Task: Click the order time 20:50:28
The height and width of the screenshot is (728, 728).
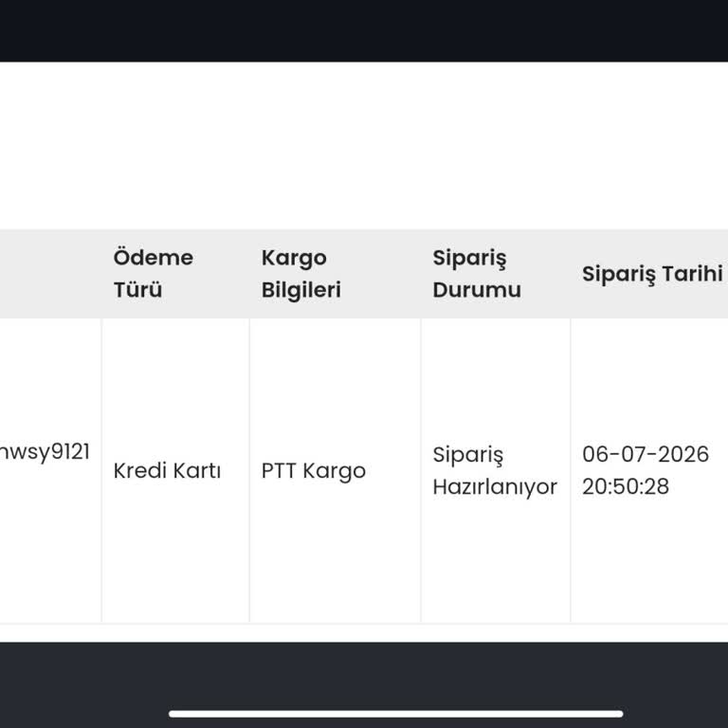Action: pos(626,486)
